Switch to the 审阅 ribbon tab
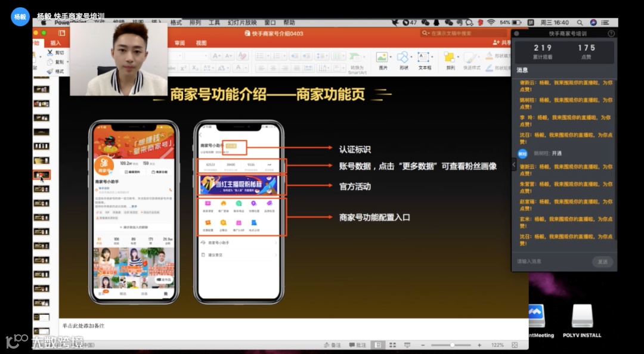The height and width of the screenshot is (354, 644). (179, 43)
